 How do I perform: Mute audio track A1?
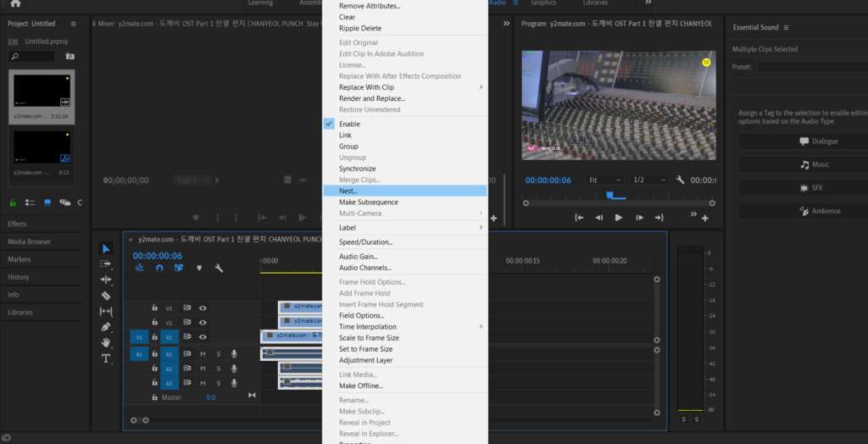click(203, 353)
